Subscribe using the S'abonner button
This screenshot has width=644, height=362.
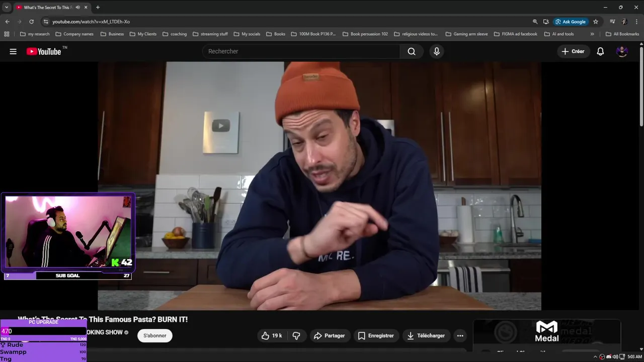pyautogui.click(x=155, y=335)
